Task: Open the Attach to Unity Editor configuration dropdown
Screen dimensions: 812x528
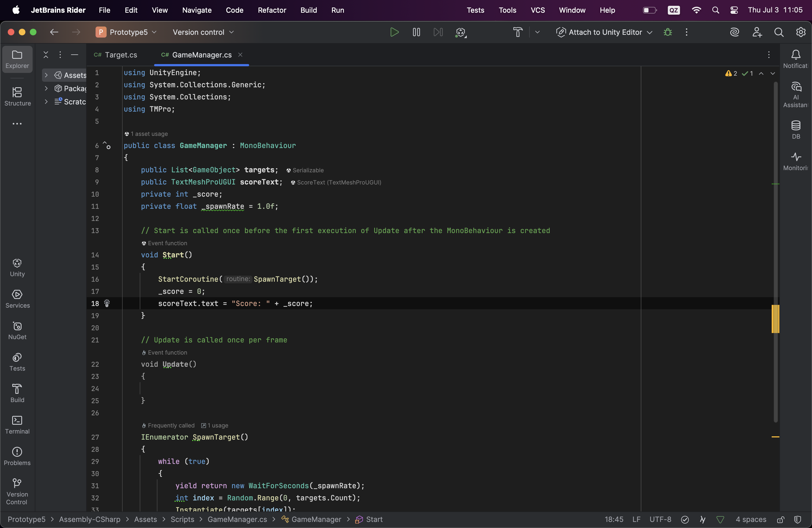Action: (604, 32)
